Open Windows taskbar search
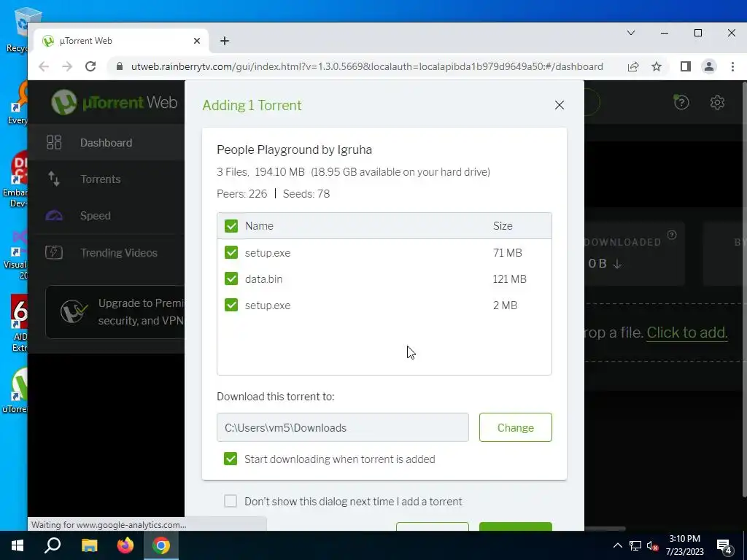This screenshot has height=560, width=747. (53, 545)
